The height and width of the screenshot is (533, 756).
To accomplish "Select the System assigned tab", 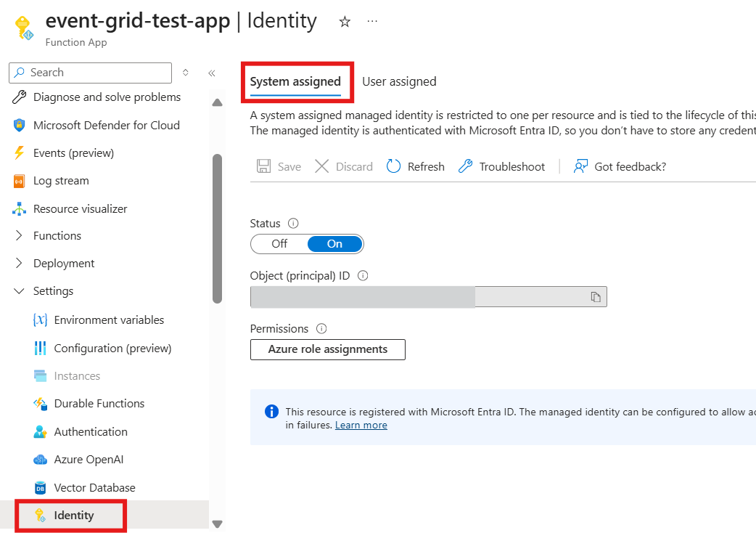I will pos(295,81).
